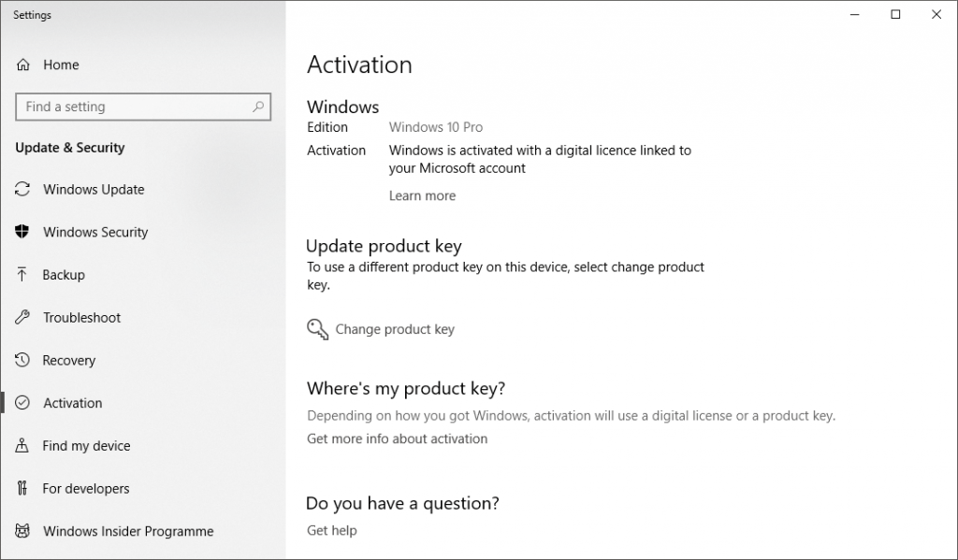Click the Backup upload arrow icon
Viewport: 958px width, 560px height.
(x=23, y=275)
